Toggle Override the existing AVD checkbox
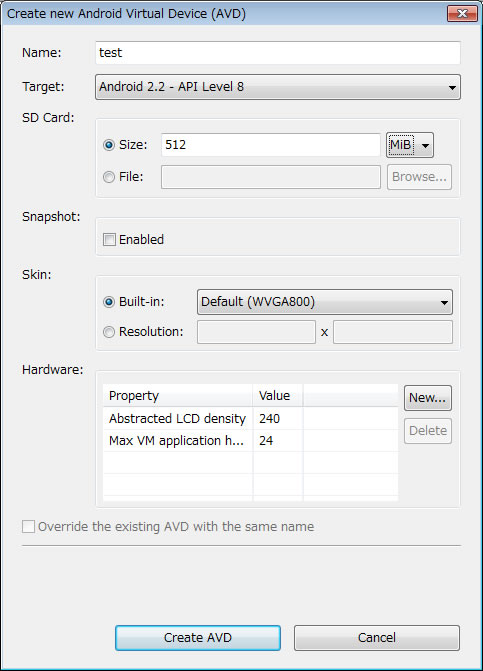 click(x=29, y=526)
